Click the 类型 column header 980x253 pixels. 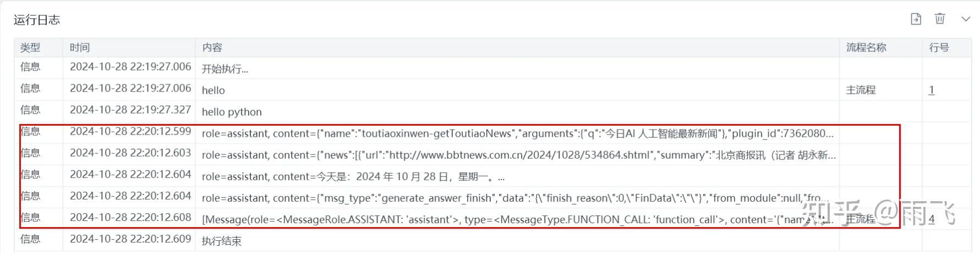click(30, 47)
